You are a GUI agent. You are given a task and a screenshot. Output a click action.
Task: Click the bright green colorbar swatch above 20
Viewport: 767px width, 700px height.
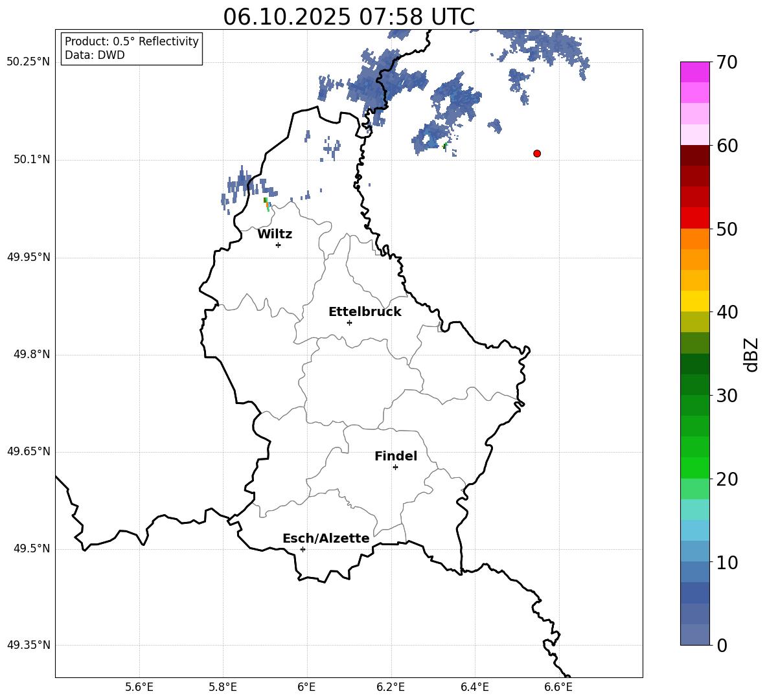(694, 468)
